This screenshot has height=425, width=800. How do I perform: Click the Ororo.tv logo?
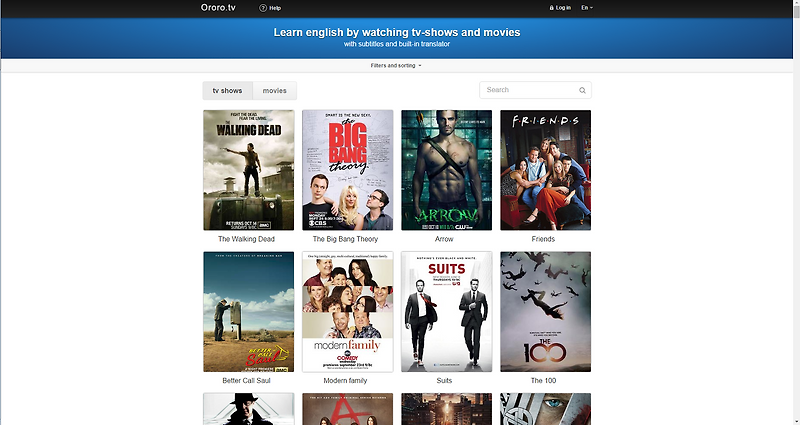218,8
